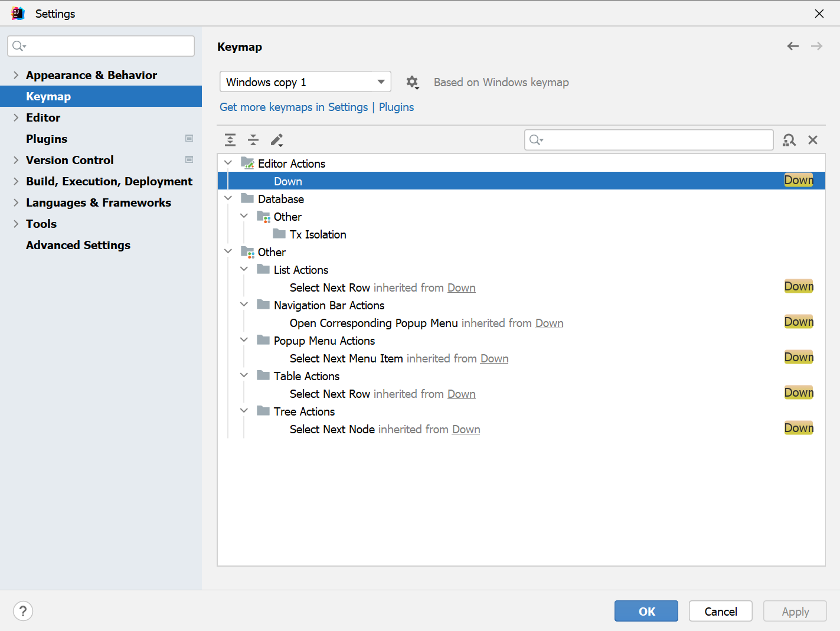Viewport: 840px width, 631px height.
Task: Click Editor Actions folder icon
Action: click(247, 164)
